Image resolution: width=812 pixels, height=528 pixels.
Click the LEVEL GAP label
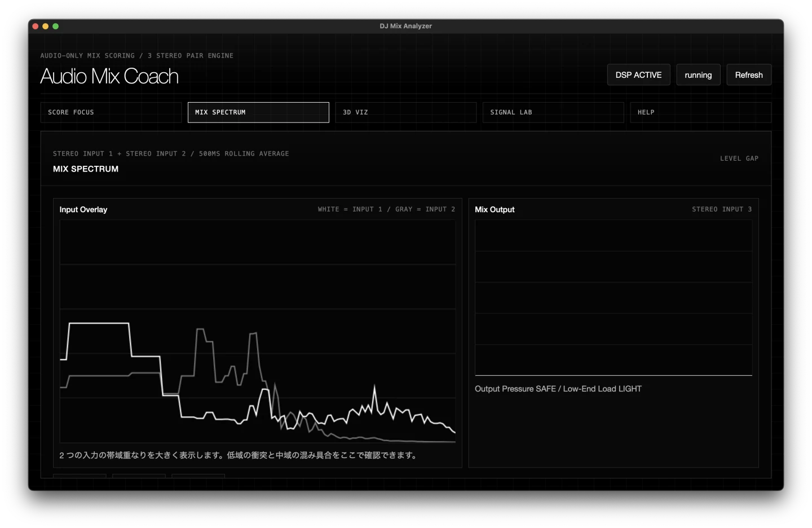(x=739, y=159)
